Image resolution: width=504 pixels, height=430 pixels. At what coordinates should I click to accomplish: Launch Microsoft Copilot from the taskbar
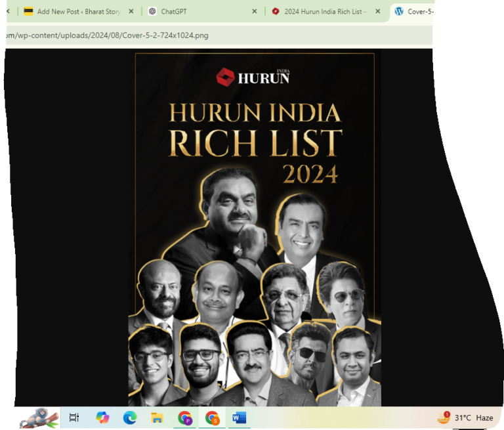click(x=102, y=418)
